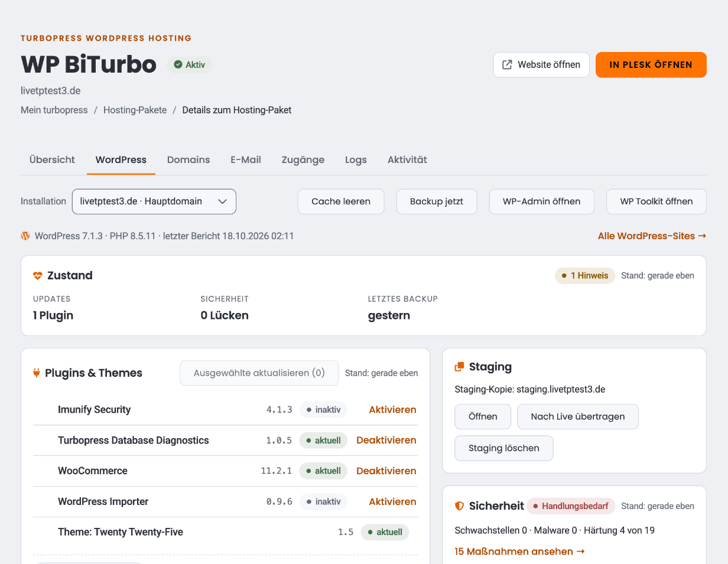Click the WordPress logo icon beside version info

pyautogui.click(x=25, y=236)
